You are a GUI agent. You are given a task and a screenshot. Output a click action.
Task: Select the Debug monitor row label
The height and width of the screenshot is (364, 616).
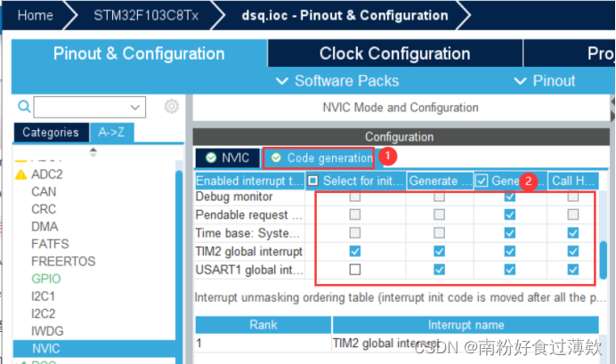click(x=234, y=197)
